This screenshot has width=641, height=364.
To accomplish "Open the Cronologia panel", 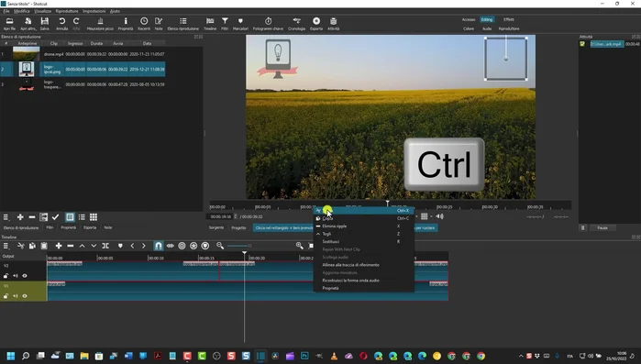I will pyautogui.click(x=297, y=24).
